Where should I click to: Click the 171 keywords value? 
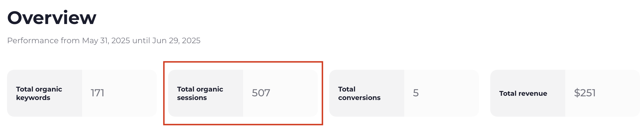(x=98, y=93)
